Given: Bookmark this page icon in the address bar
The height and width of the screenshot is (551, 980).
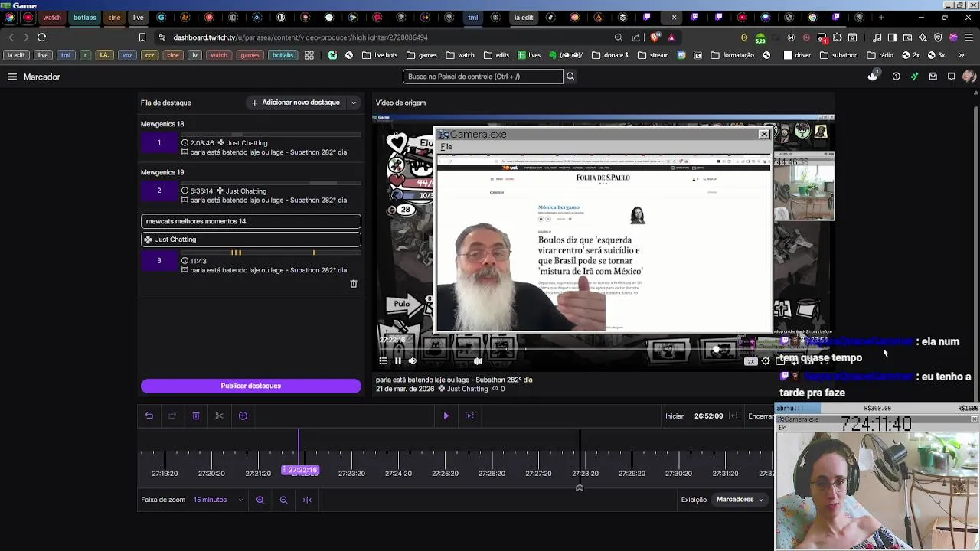Looking at the screenshot, I should pos(142,37).
